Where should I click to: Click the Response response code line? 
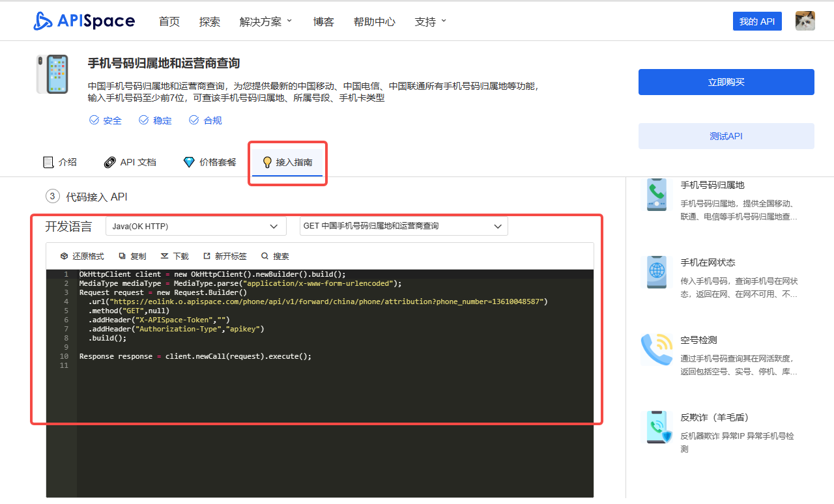point(195,356)
